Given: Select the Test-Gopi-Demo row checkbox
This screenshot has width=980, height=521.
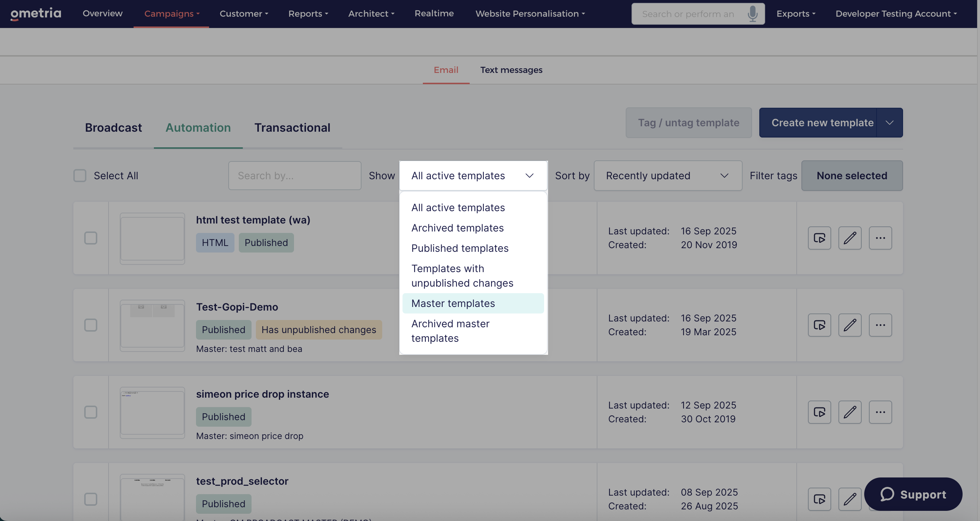Looking at the screenshot, I should [x=90, y=325].
